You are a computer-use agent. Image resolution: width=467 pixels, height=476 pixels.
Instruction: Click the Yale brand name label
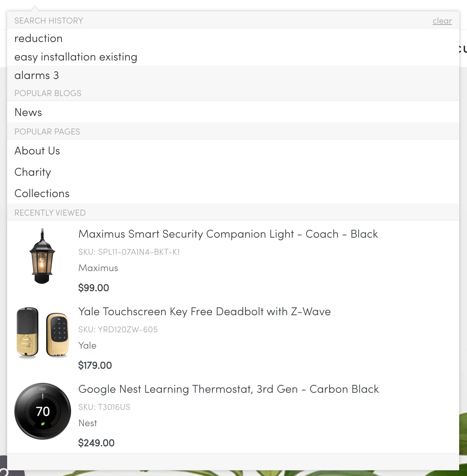pyautogui.click(x=87, y=346)
